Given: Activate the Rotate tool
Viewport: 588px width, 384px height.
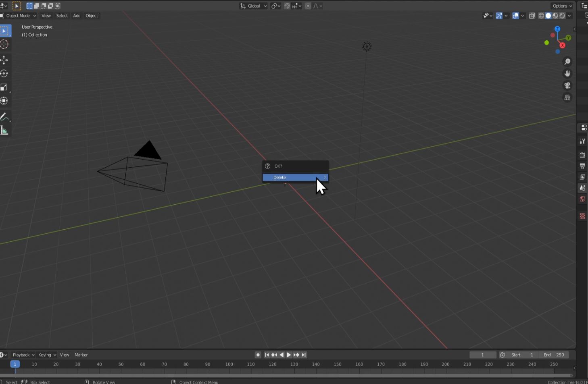Looking at the screenshot, I should pyautogui.click(x=4, y=74).
